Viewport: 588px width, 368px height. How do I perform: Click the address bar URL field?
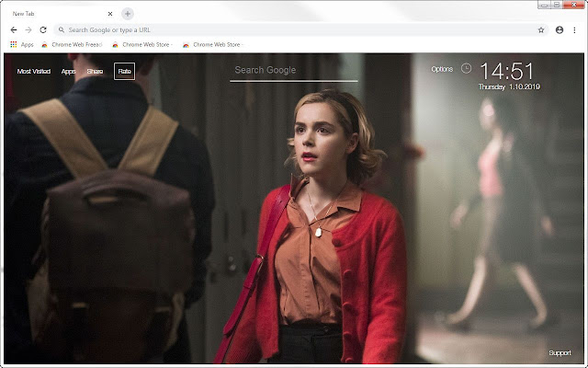[x=300, y=30]
